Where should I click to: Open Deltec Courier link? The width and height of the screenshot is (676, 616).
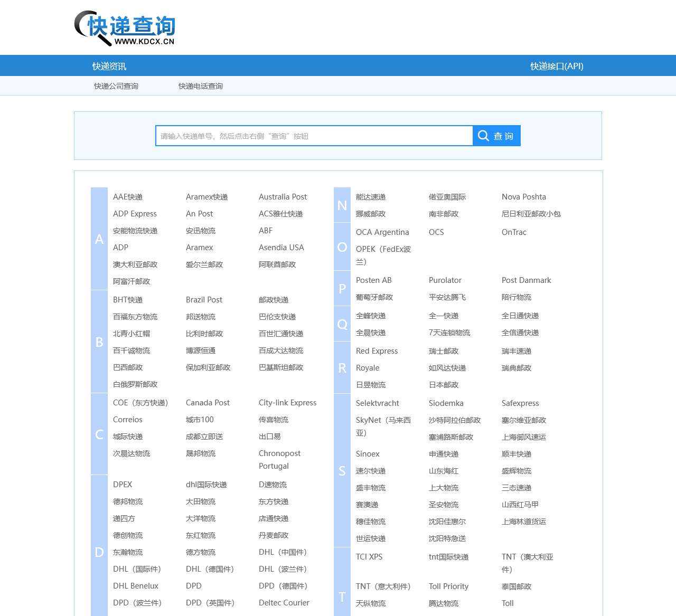pyautogui.click(x=284, y=603)
